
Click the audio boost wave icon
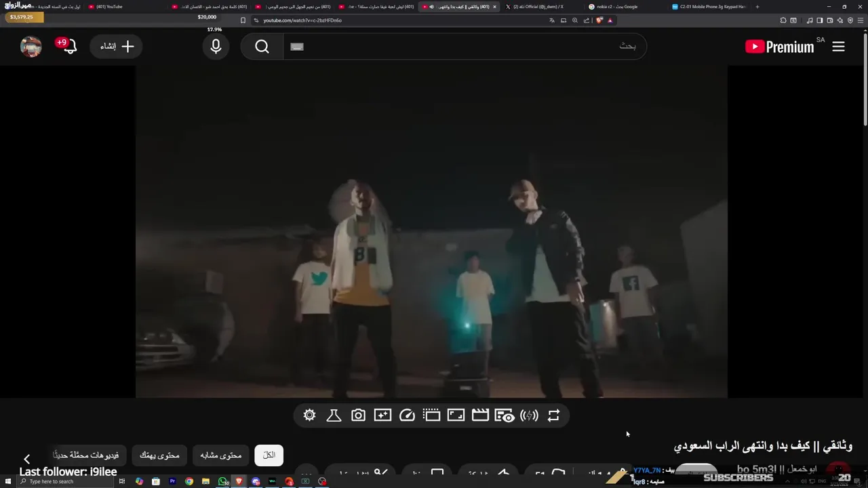pyautogui.click(x=529, y=415)
